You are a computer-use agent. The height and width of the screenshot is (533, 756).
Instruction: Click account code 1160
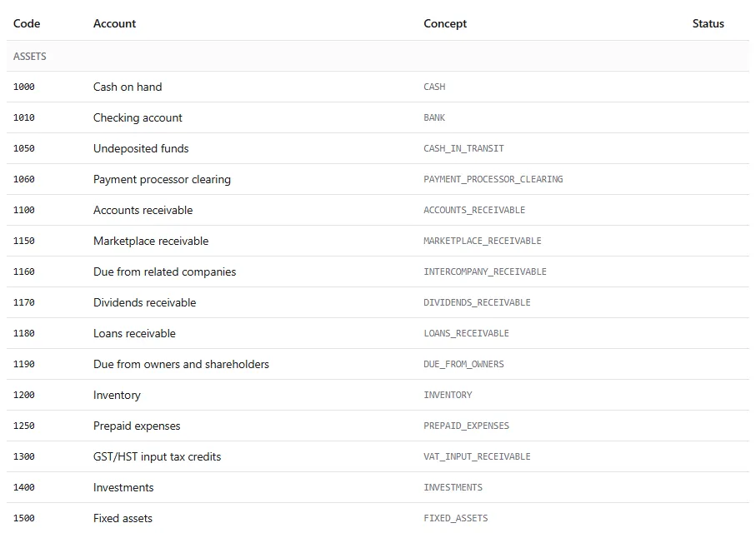(23, 271)
